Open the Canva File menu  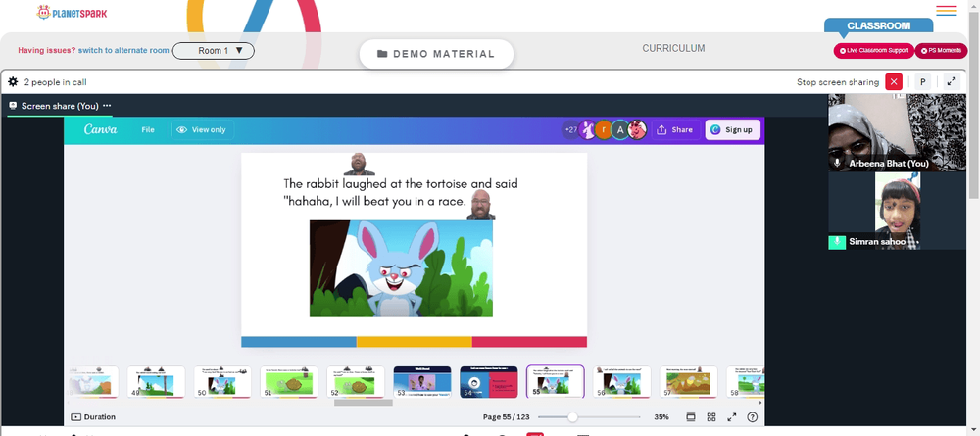[148, 130]
